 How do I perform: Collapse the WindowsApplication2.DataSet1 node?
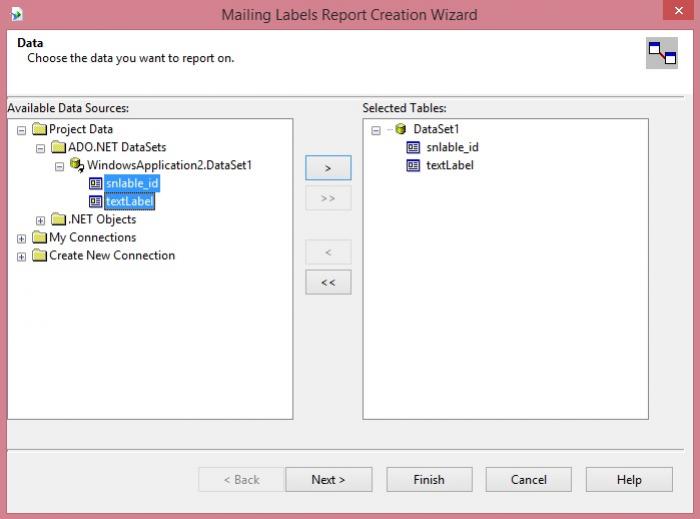click(59, 166)
